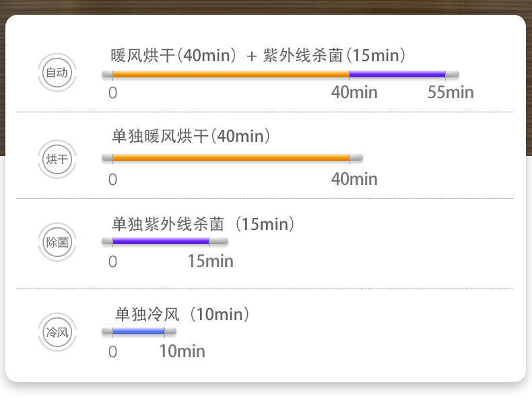Click the 40min label under the auto bar

point(354,92)
